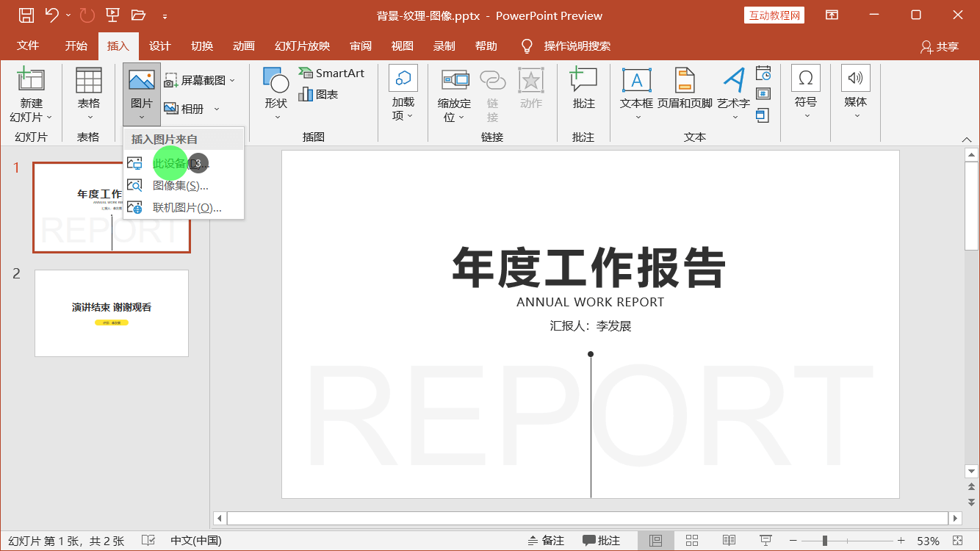Save the presentation from quick access toolbar
980x551 pixels.
click(26, 15)
